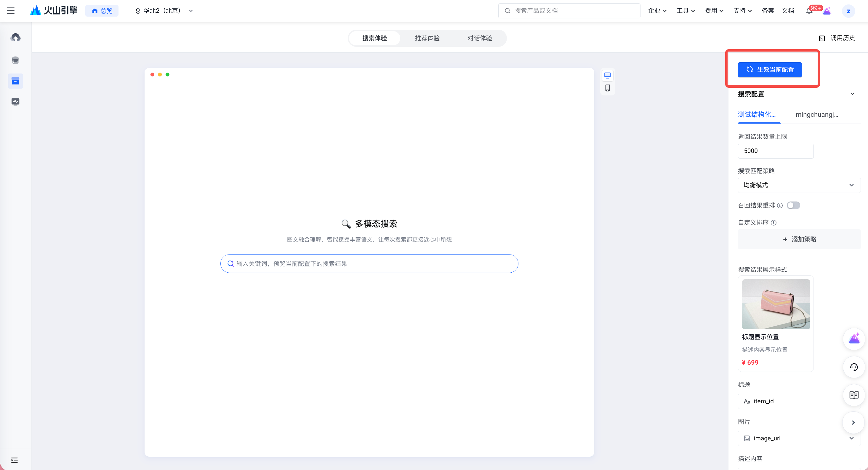Open the hamburger main menu
The height and width of the screenshot is (470, 868).
point(11,11)
